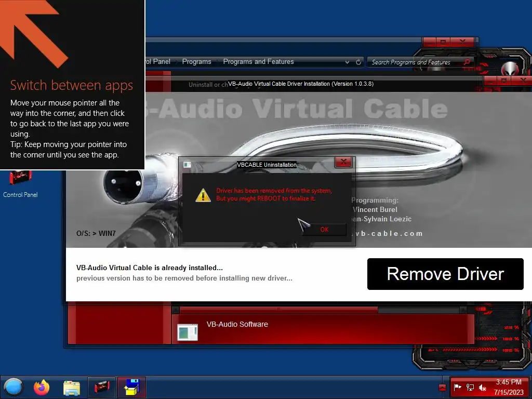Screen dimensions: 532x399
Task: Click the scrollbar left arrow in programs list
Action: (176, 310)
